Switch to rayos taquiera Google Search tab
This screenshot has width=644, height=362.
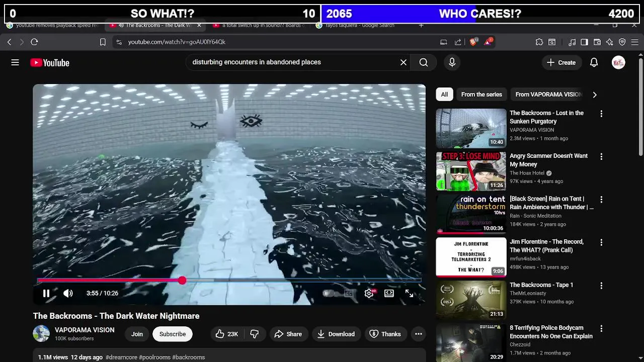point(361,25)
